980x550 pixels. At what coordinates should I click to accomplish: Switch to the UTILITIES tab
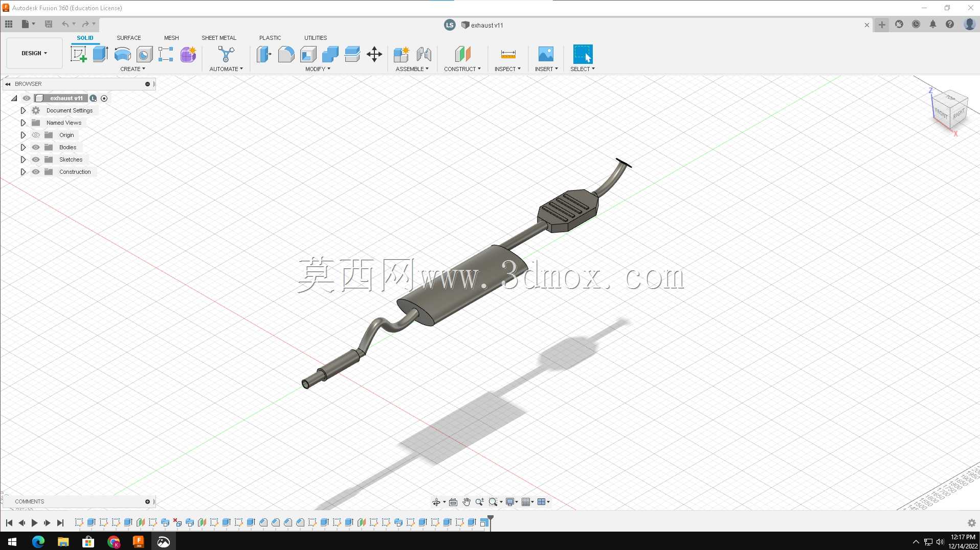(316, 38)
